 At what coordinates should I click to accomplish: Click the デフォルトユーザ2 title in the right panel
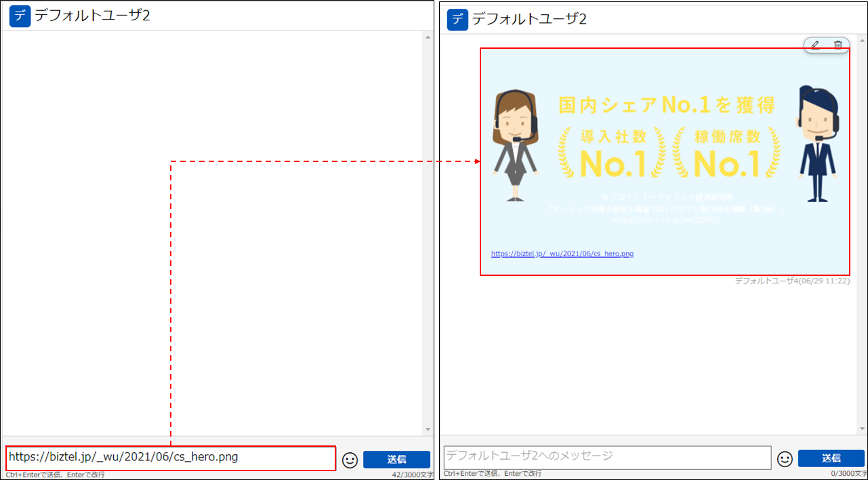pos(529,20)
